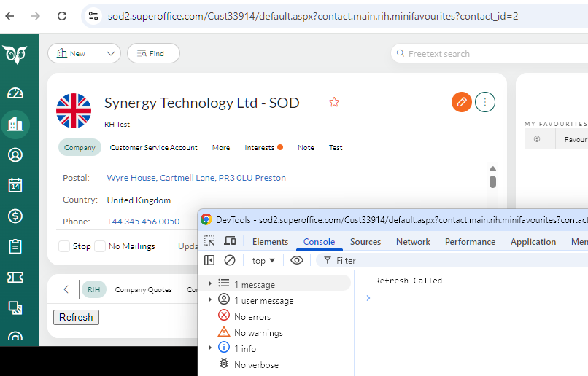
Task: Open the top JavaScript context dropdown
Action: click(x=263, y=260)
